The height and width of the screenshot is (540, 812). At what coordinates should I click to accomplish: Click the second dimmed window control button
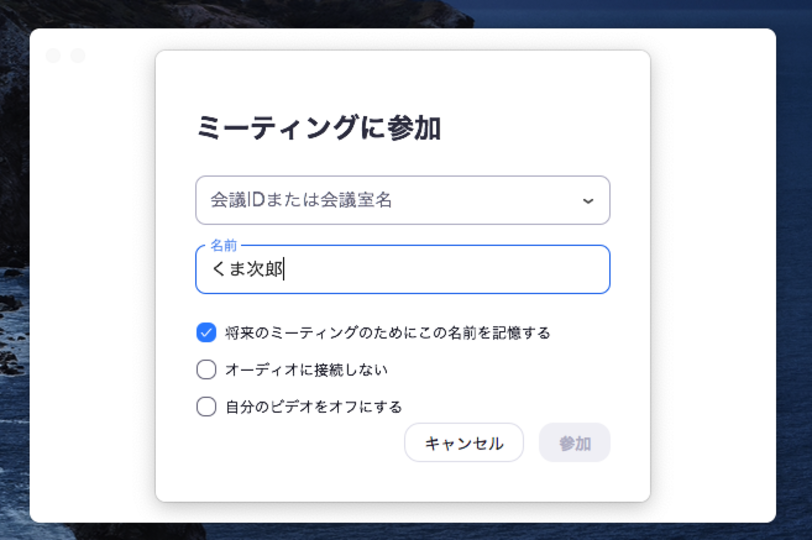click(x=77, y=56)
